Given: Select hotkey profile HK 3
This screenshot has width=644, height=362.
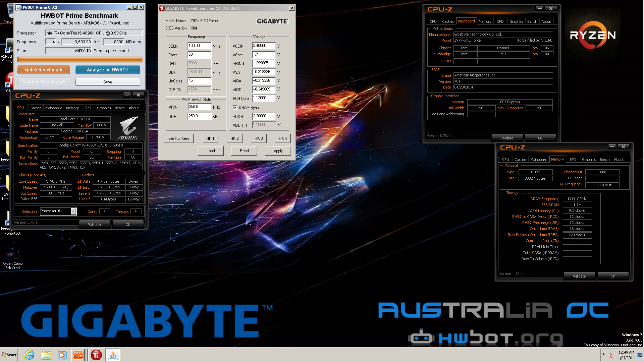Looking at the screenshot, I should point(259,138).
